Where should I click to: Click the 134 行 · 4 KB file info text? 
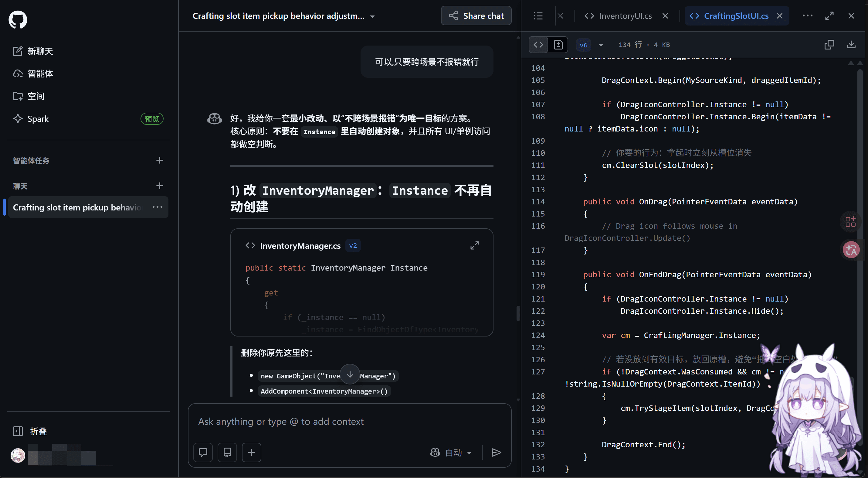(644, 45)
